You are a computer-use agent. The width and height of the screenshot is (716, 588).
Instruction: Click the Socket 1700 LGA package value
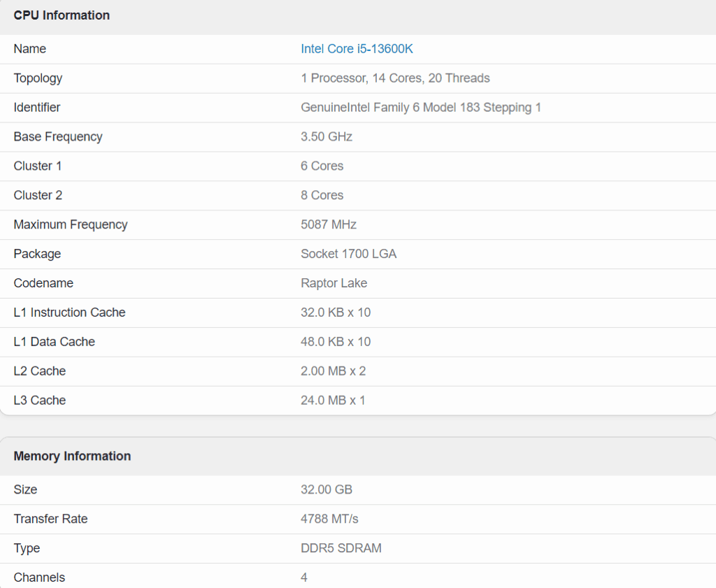tap(348, 254)
